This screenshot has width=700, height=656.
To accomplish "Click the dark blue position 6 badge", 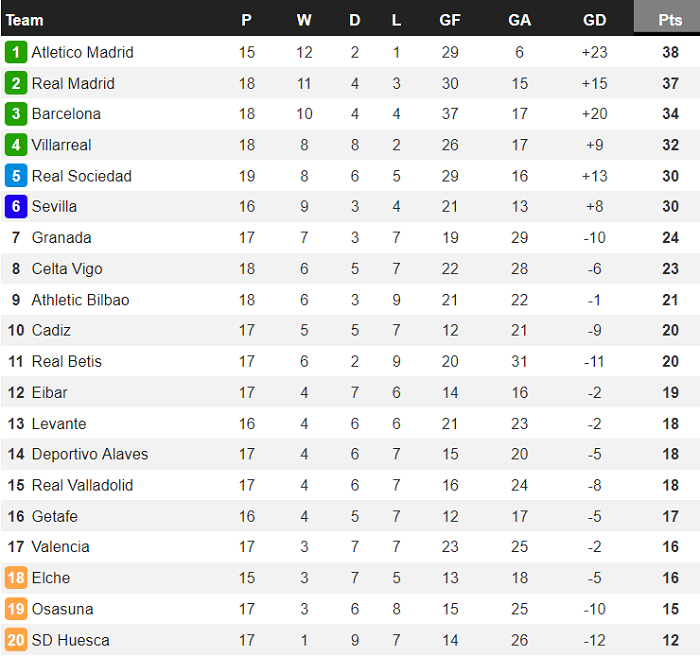I will 15,207.
